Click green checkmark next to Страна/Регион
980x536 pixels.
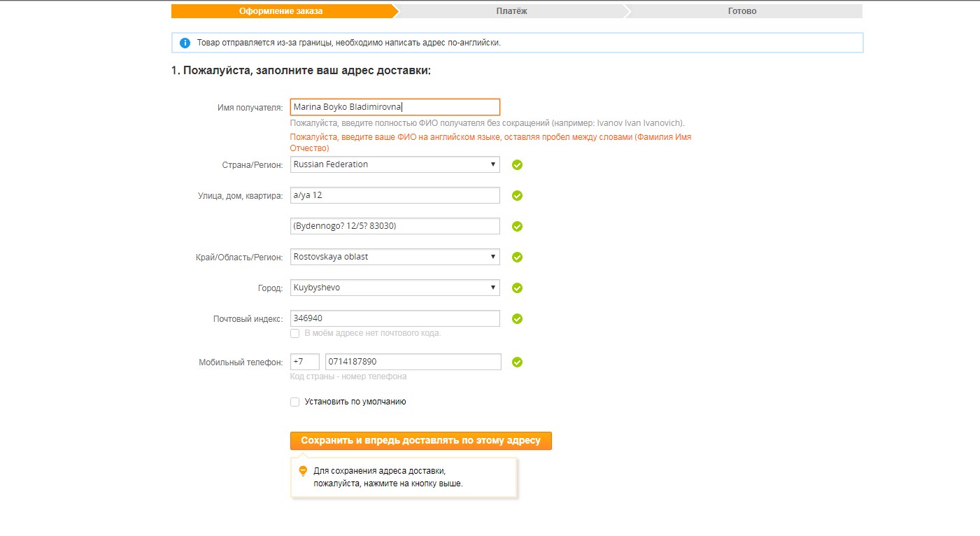tap(517, 165)
